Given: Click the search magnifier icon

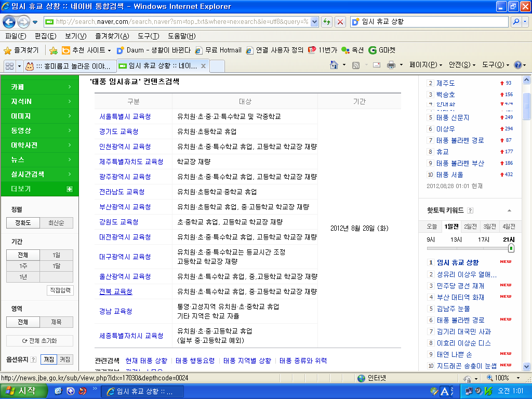Looking at the screenshot, I should 516,22.
